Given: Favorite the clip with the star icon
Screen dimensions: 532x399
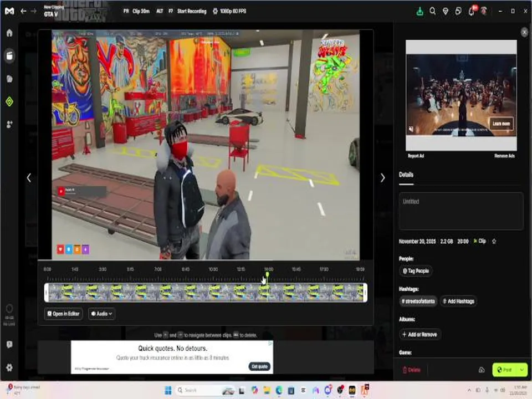Looking at the screenshot, I should click(x=494, y=241).
